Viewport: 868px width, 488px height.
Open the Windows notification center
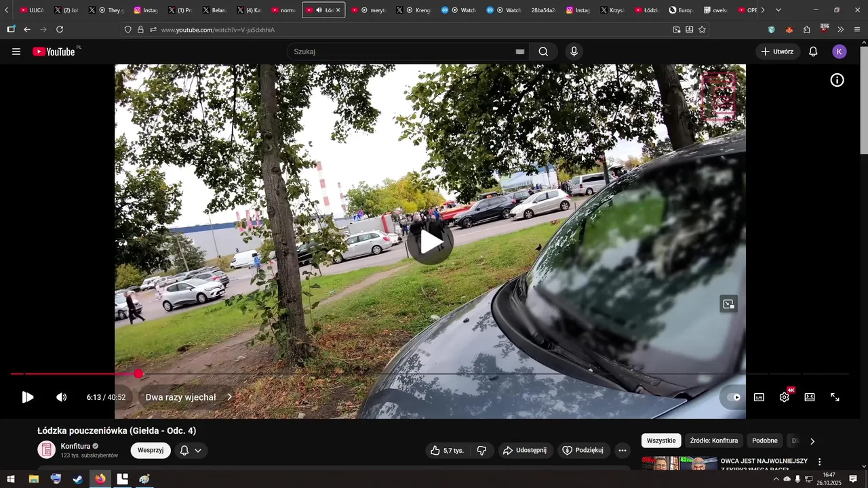pyautogui.click(x=853, y=479)
